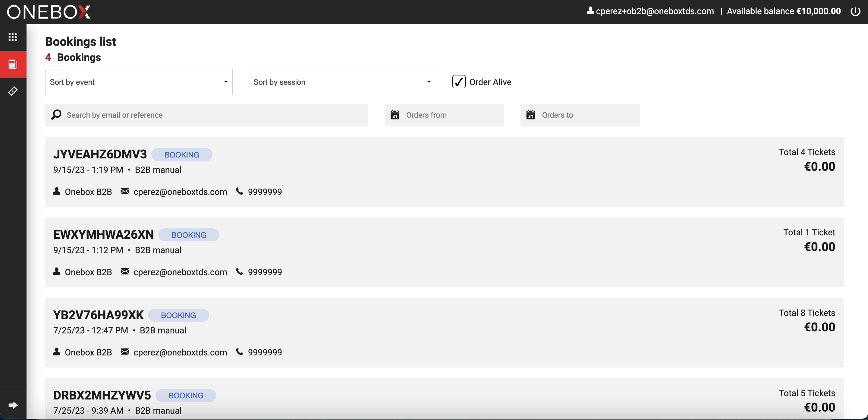Click person icon in JYVEAHZ6DMV3 booking
The width and height of the screenshot is (868, 420).
(57, 191)
